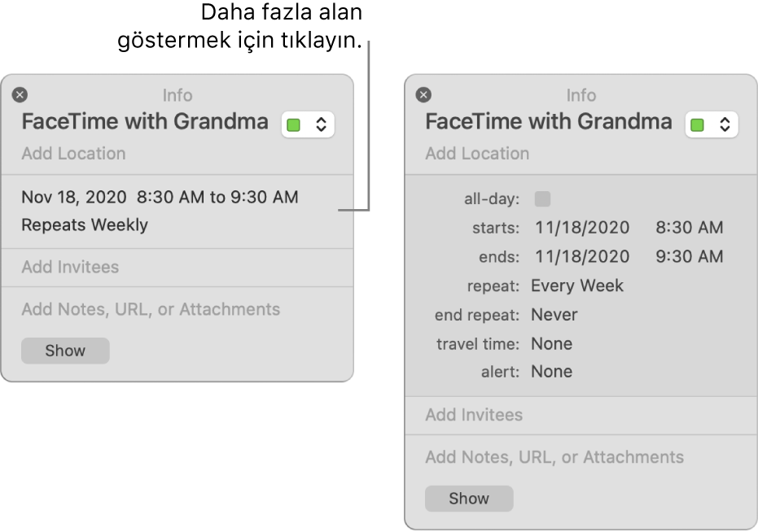Toggle the all-day checkbox

pos(542,198)
